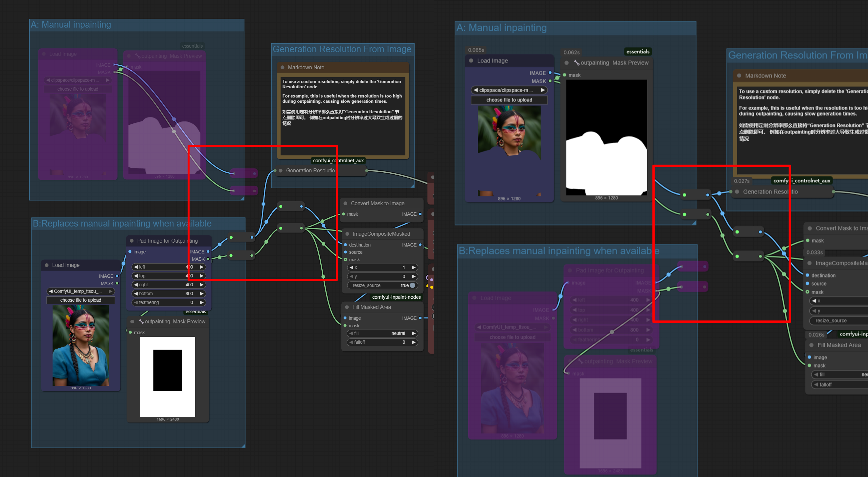Toggle the resize_source true switch
Screen dimensions: 868x477
click(x=412, y=285)
